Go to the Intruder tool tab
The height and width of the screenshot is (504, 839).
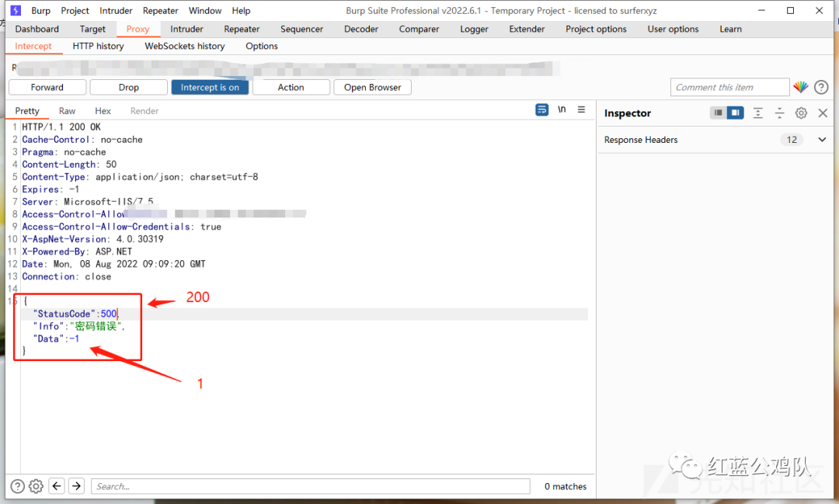[186, 29]
